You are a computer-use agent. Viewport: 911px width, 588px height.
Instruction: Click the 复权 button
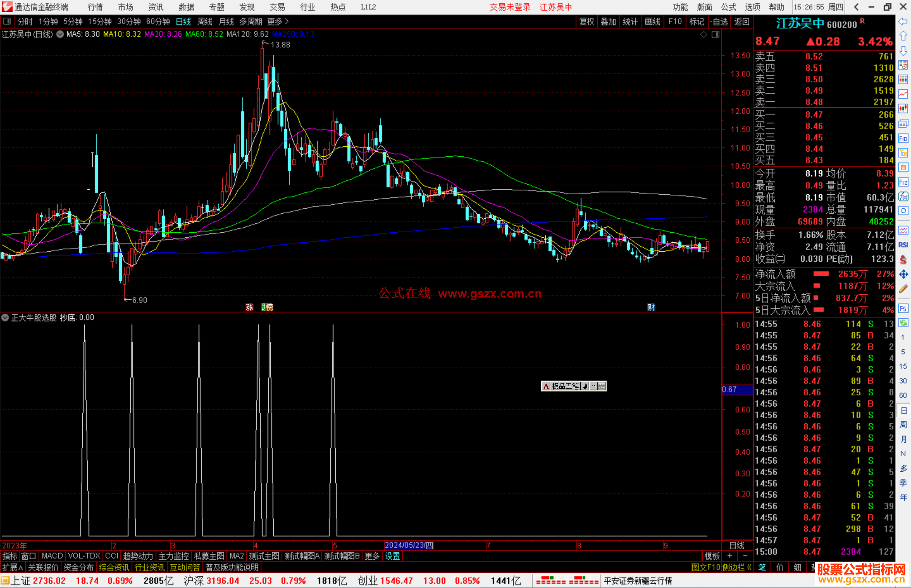586,21
